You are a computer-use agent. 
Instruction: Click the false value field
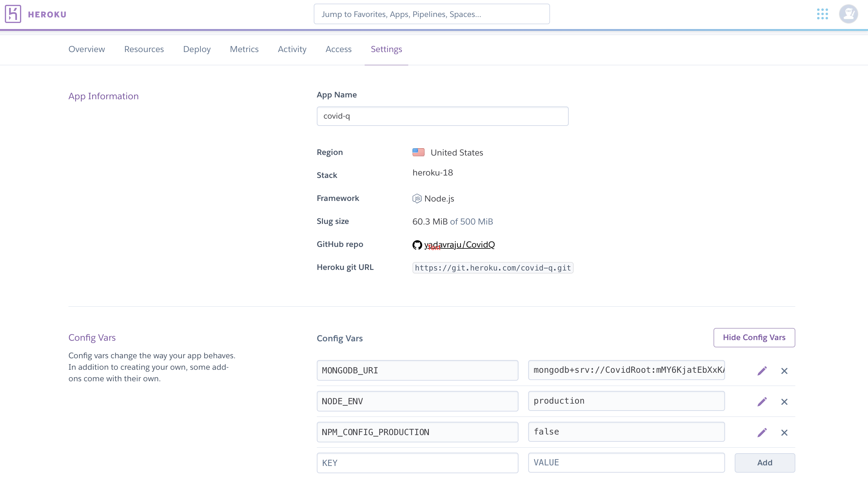click(x=626, y=432)
